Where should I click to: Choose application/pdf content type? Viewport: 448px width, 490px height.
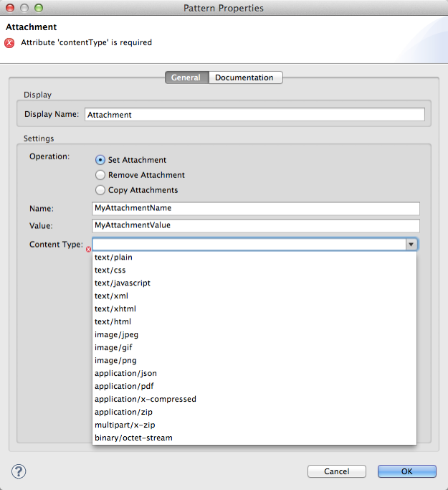point(124,386)
